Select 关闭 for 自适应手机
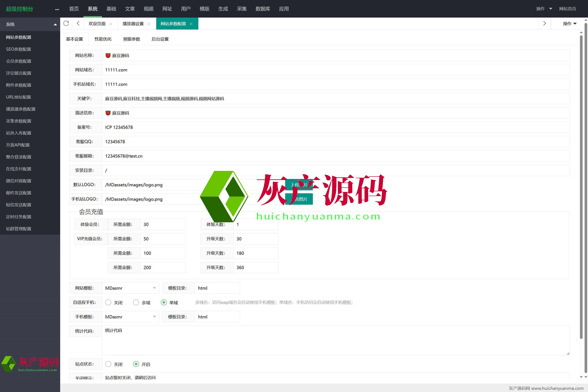588x392 pixels. (x=108, y=302)
